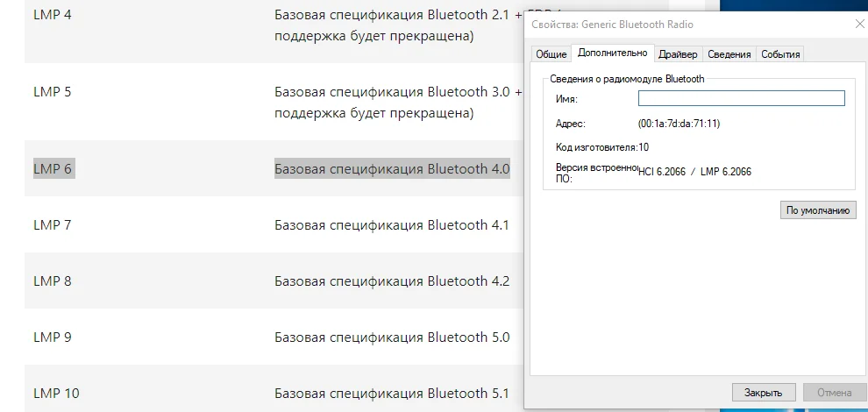This screenshot has width=868, height=412.
Task: Select the Дополнительно tab
Action: [x=612, y=53]
